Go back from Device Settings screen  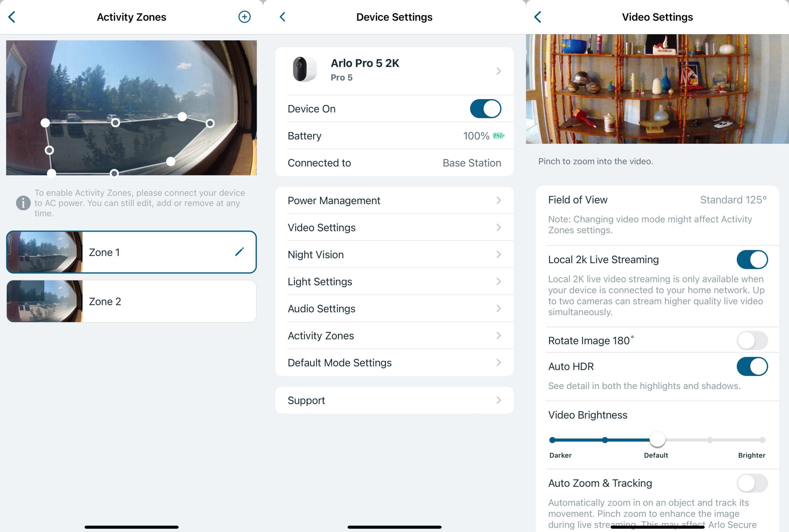[x=282, y=17]
